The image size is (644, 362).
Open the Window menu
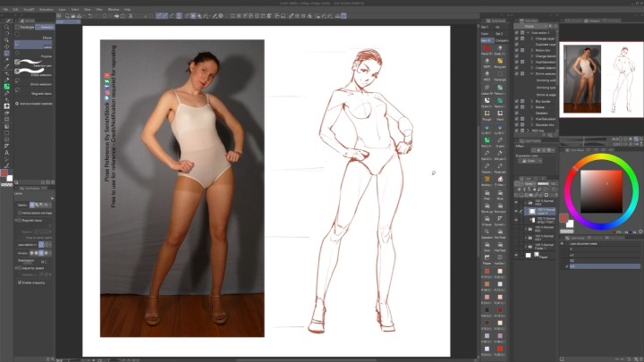point(114,9)
